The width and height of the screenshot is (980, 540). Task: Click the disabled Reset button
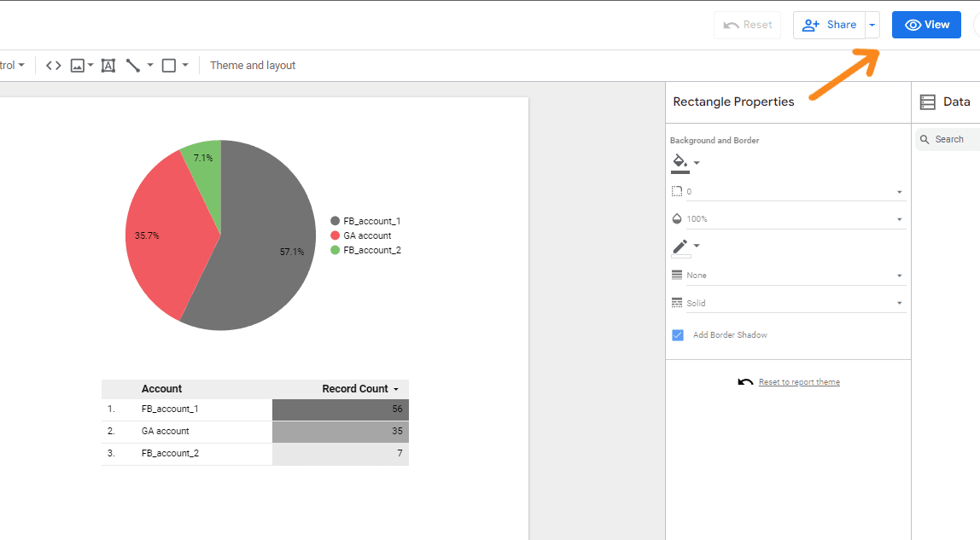pos(748,25)
